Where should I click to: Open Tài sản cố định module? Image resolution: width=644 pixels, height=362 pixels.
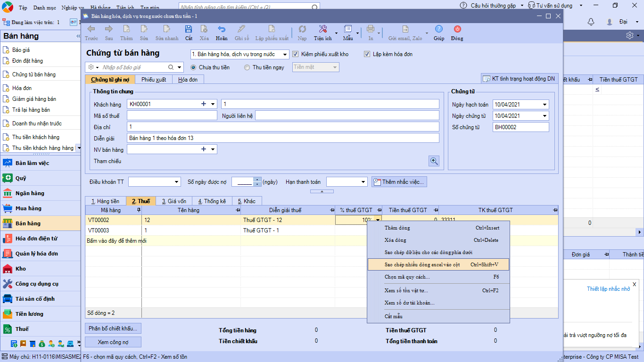(x=41, y=299)
